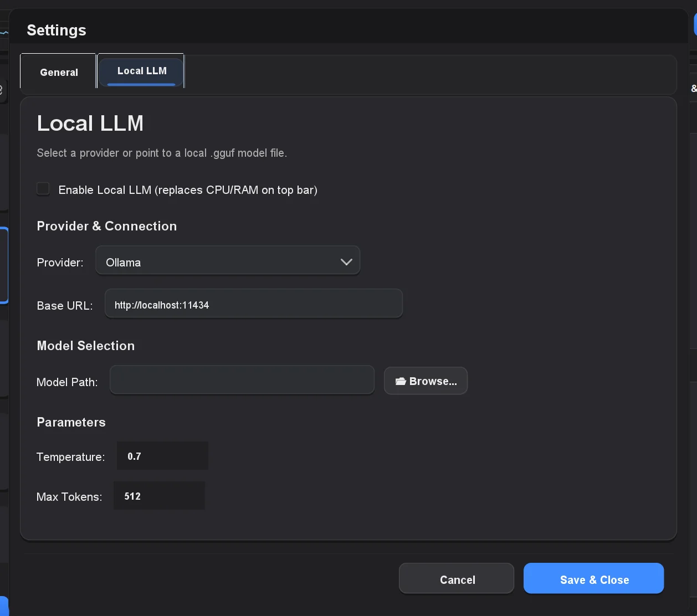Switch to the General tab

pos(58,71)
